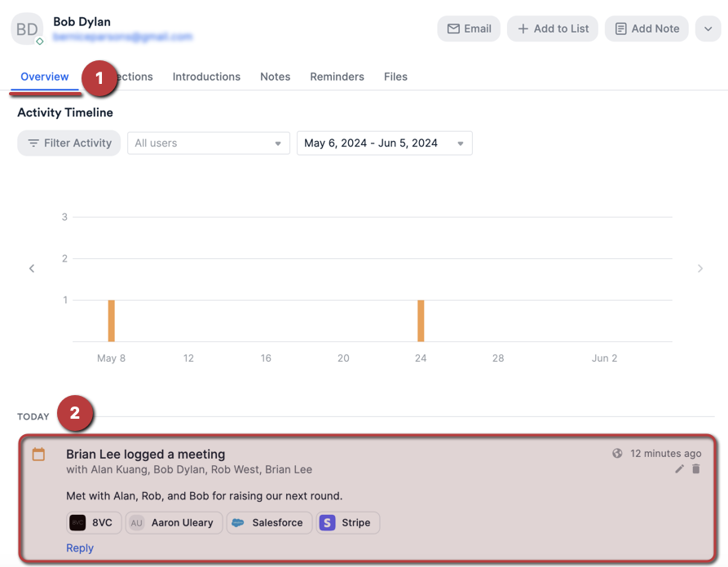Viewport: 728px width, 567px height.
Task: Click the globe visibility icon
Action: click(x=617, y=454)
